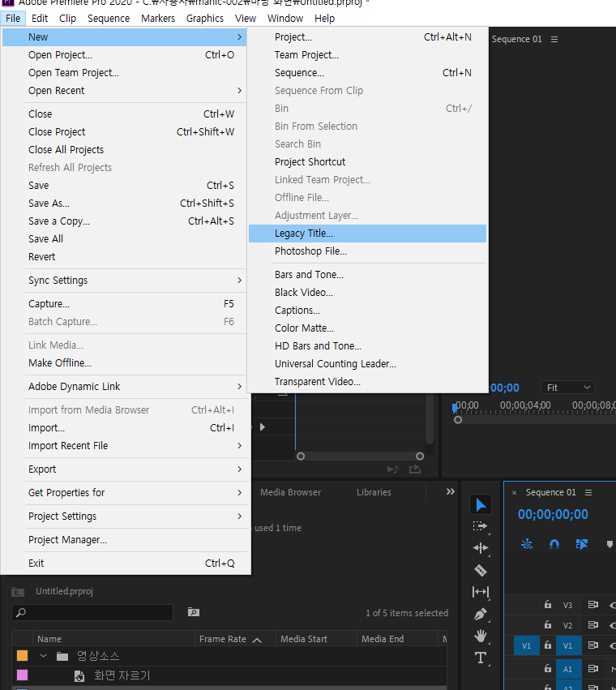Choose Black Video from New submenu
616x690 pixels.
tap(367, 293)
